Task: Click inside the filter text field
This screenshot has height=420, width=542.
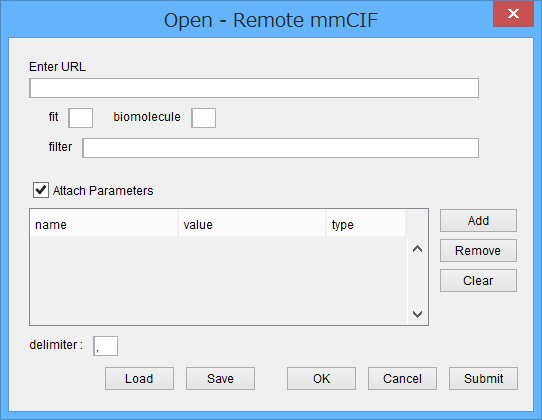Action: click(x=281, y=148)
